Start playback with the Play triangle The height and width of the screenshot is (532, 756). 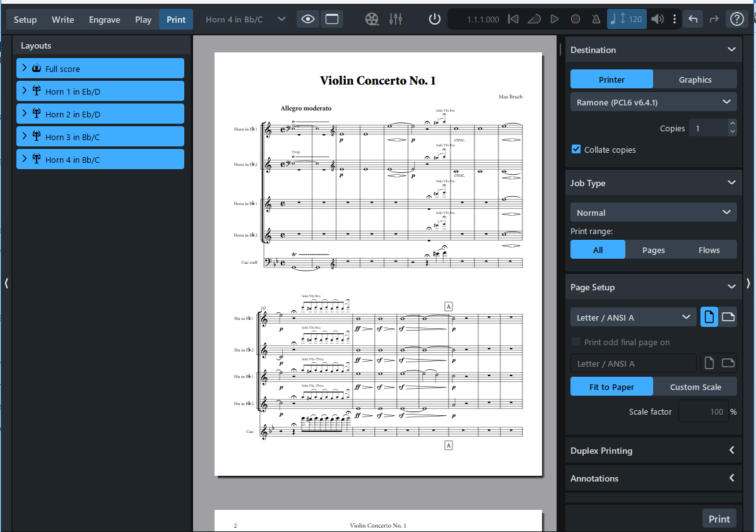555,20
